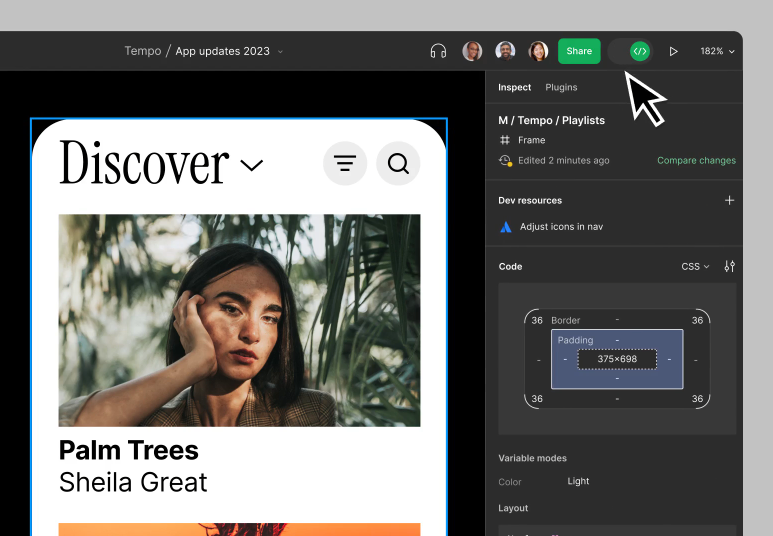Click the Edited 2 minutes ago text

(x=563, y=160)
